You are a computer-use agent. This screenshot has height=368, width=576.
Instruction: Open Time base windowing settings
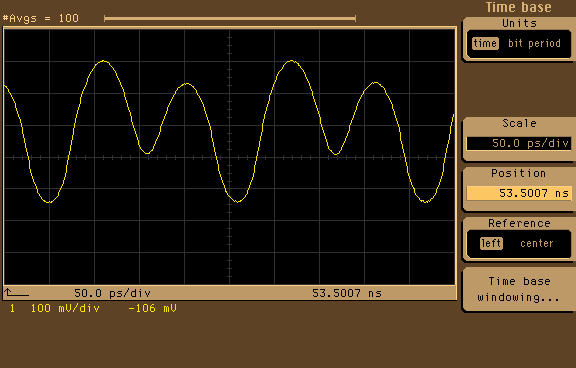[x=519, y=289]
